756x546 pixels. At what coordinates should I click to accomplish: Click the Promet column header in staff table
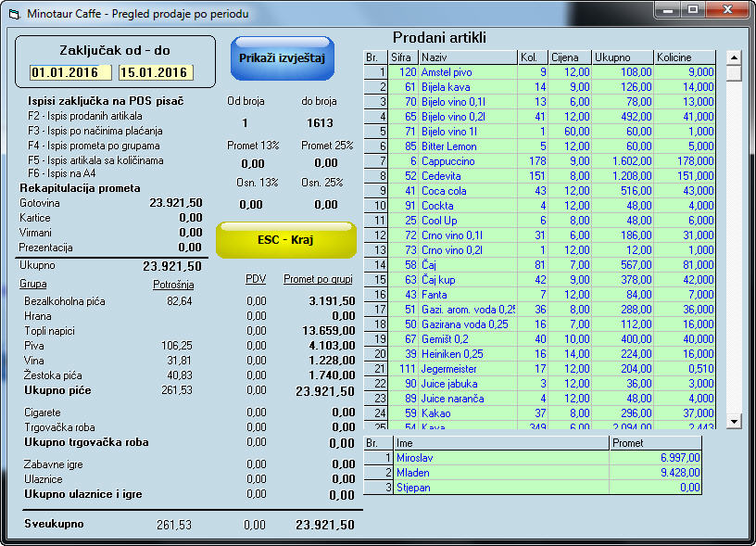pos(654,443)
